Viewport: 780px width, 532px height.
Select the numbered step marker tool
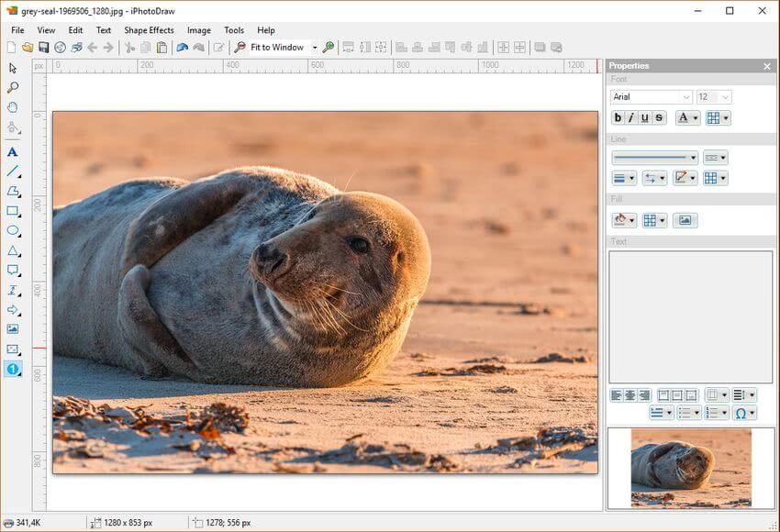(13, 369)
